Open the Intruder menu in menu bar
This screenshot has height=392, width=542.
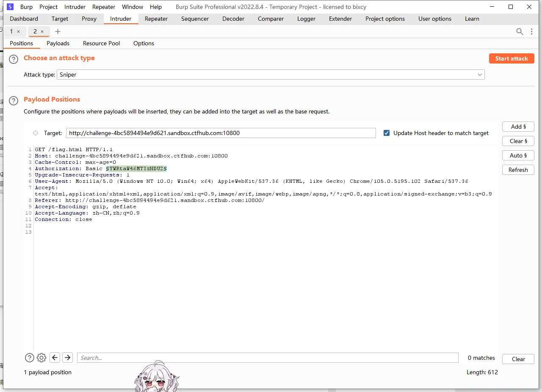point(75,7)
